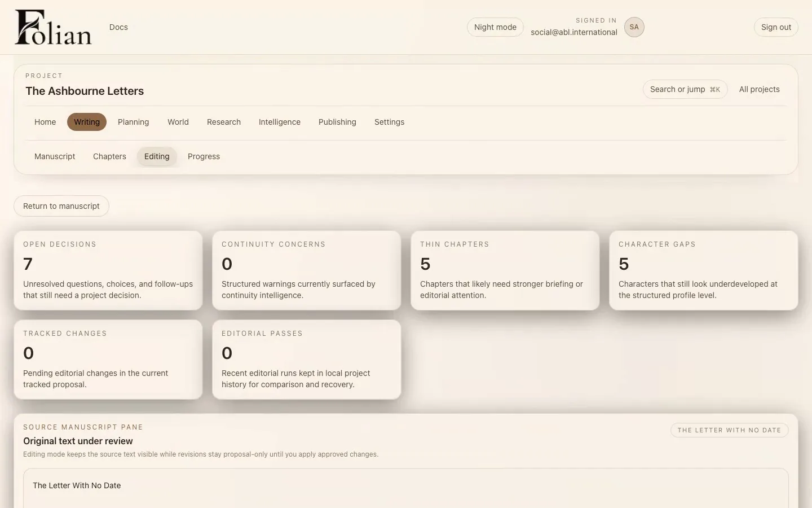Select the Planning tab
This screenshot has height=508, width=812.
133,122
